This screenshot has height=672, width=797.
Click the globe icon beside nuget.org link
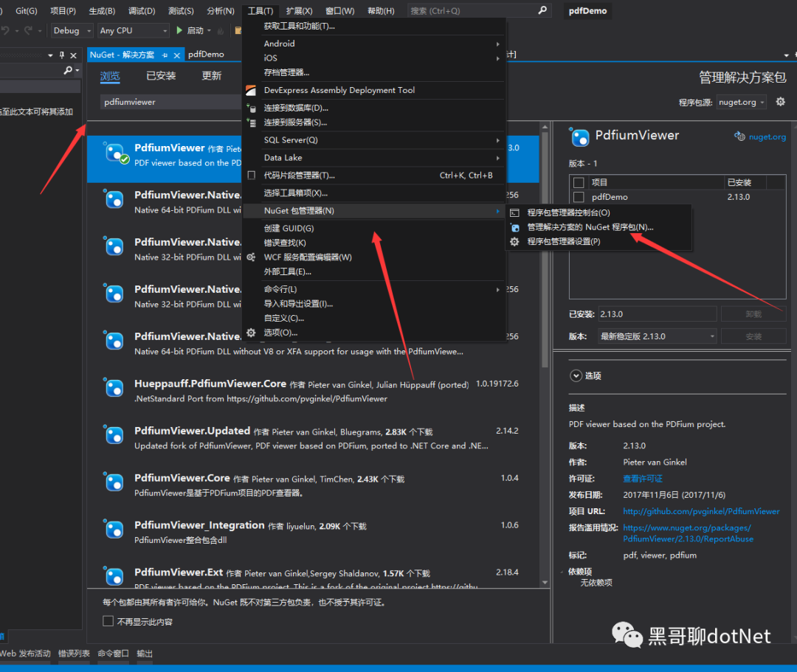(739, 136)
